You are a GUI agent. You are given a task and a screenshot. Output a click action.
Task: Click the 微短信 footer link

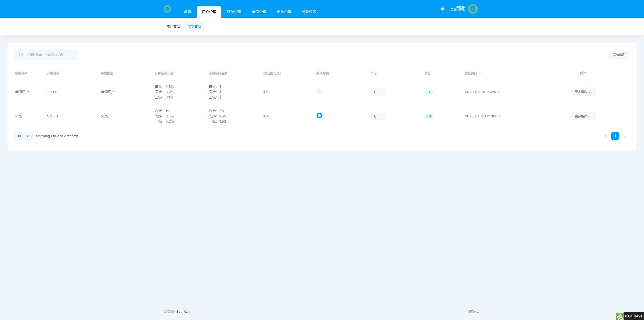click(474, 311)
